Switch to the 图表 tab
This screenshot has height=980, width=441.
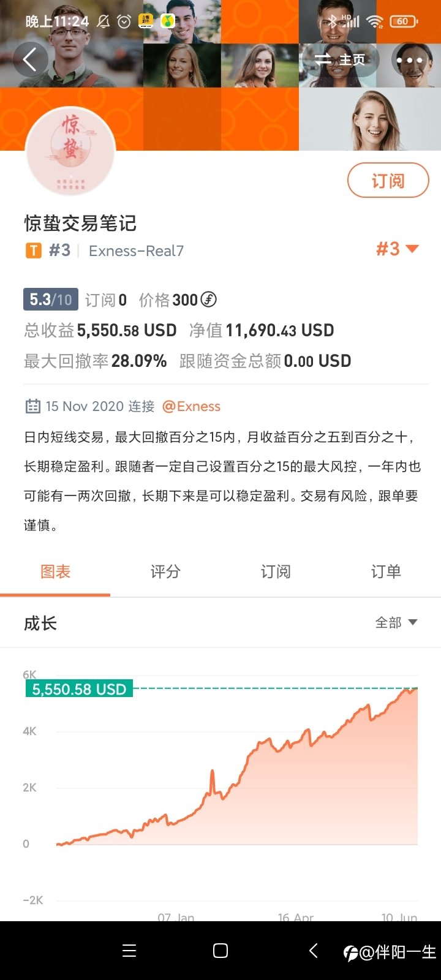tap(55, 571)
